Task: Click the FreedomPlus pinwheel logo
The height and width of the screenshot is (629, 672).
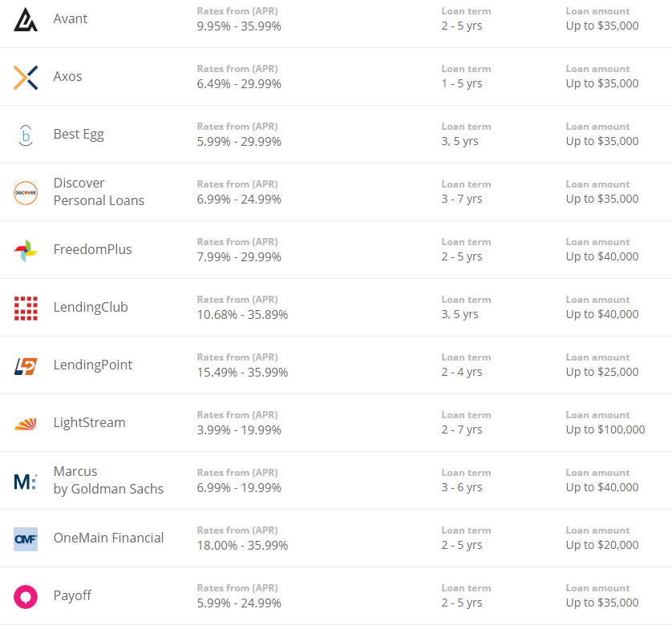Action: pyautogui.click(x=26, y=250)
